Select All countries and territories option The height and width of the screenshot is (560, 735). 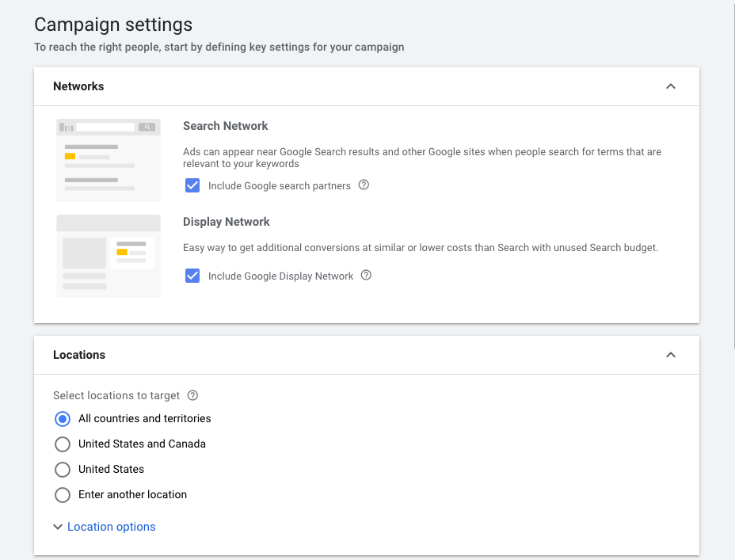click(x=63, y=418)
